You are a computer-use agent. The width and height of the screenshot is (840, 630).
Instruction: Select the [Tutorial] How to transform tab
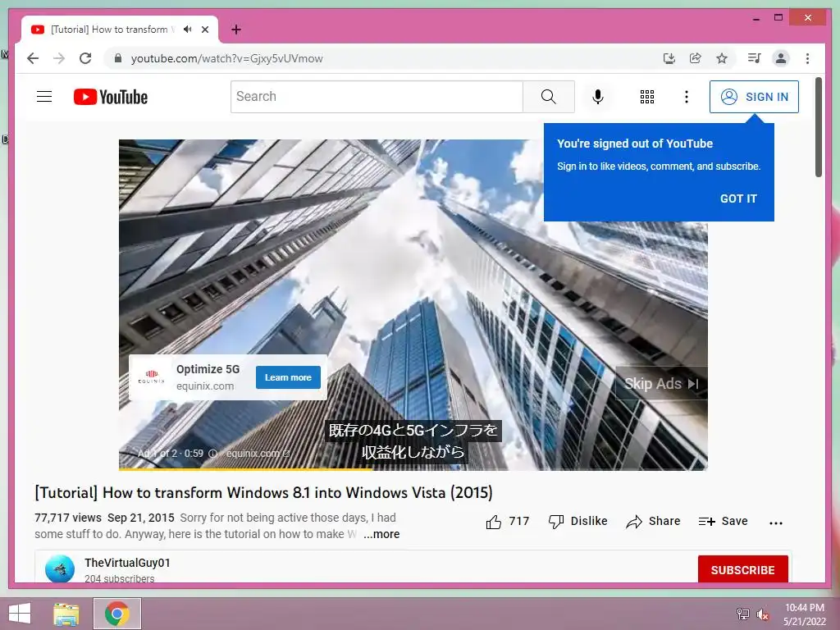(119, 30)
